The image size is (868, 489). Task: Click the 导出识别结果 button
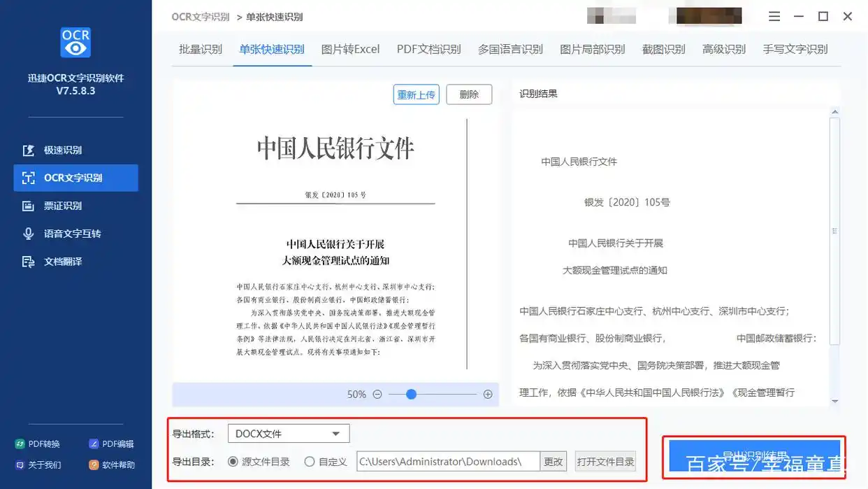(x=755, y=455)
